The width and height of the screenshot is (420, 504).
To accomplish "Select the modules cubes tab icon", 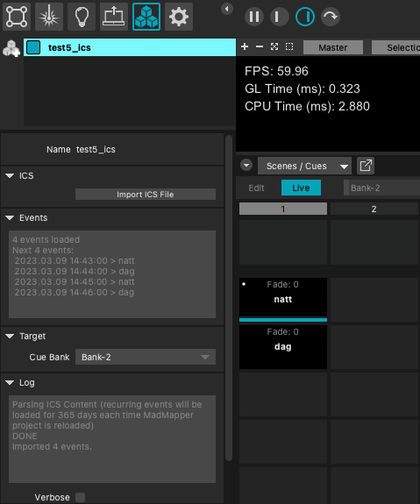I will 146,17.
